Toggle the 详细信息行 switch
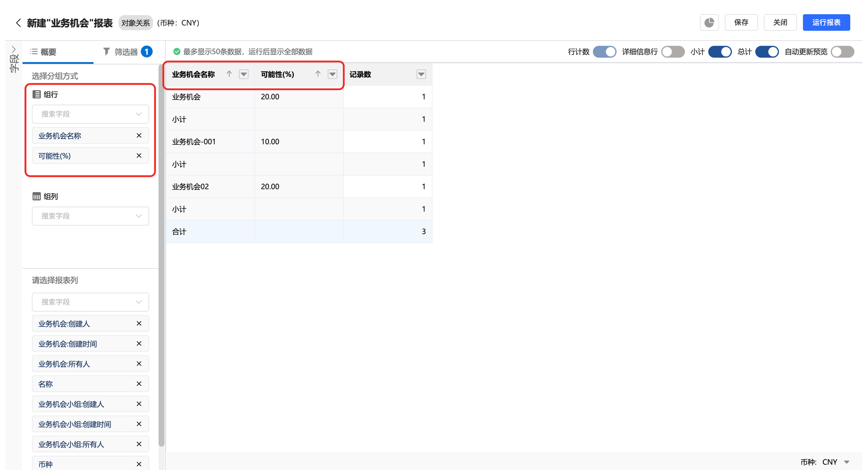Screen dimensions: 868x470 672,52
